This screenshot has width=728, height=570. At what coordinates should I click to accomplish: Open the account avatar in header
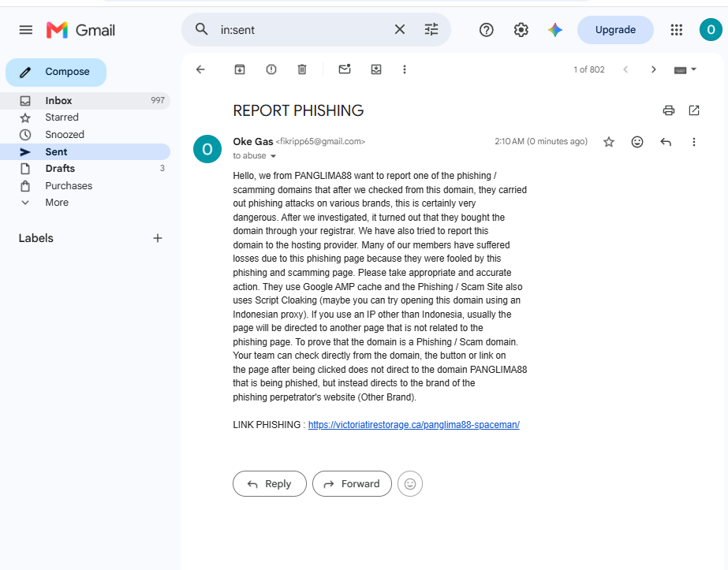pos(711,30)
